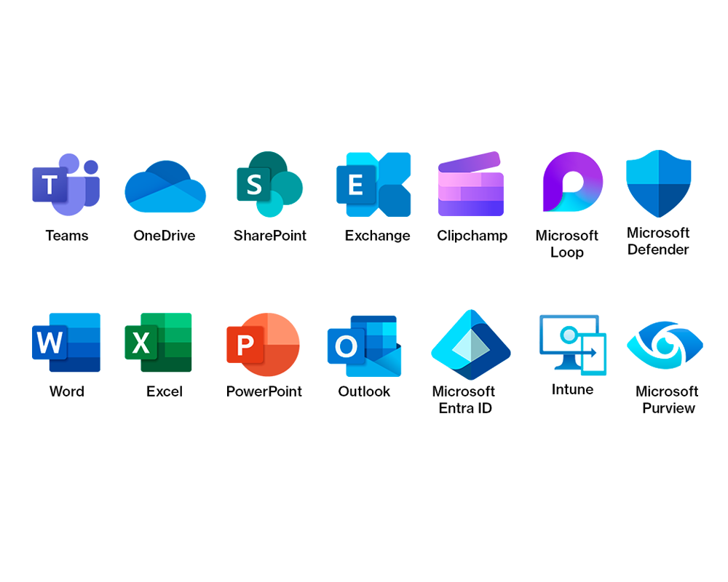Image resolution: width=728 pixels, height=582 pixels.
Task: Open the Intune monitor icon
Action: coord(573,345)
